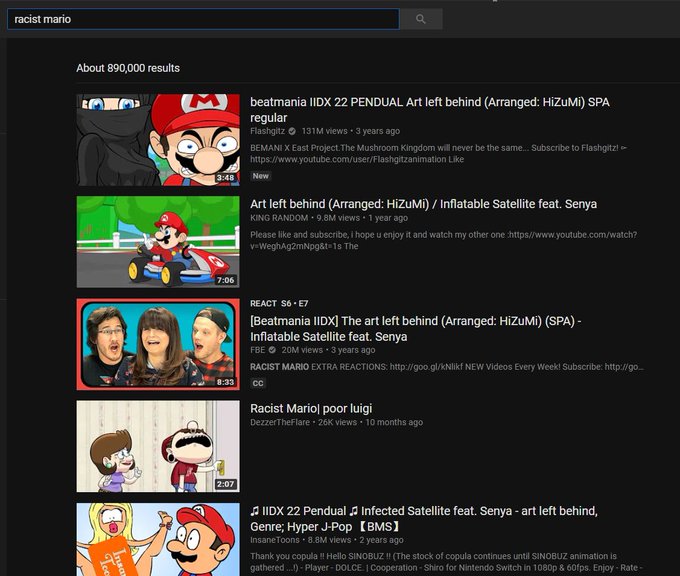Click the 7:06 duration badge
Screen dimensions: 680x576
pos(226,280)
